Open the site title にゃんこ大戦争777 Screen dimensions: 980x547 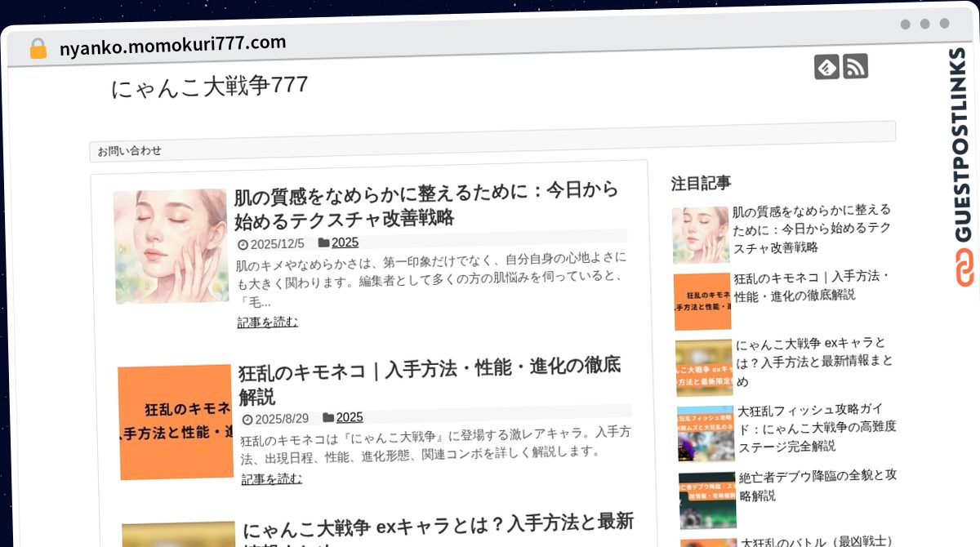(209, 87)
